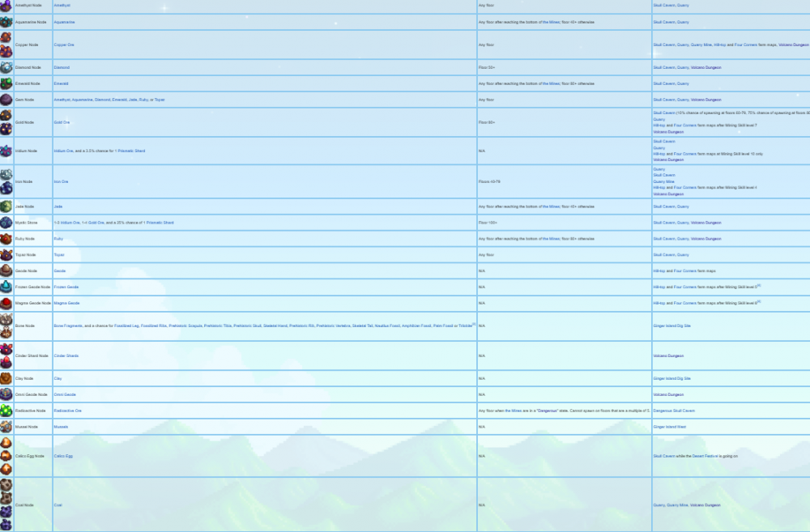
Task: Click the Ruby Node icon
Action: coord(6,239)
